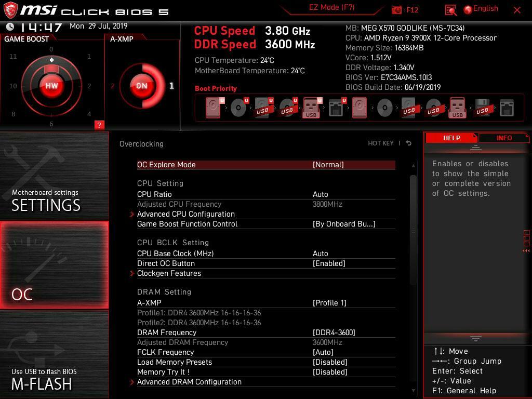Click the A-XMP panel header
The height and width of the screenshot is (399, 532).
(122, 39)
